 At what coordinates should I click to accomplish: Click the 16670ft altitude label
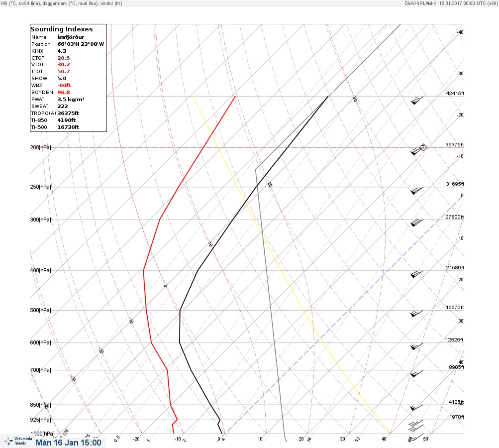455,308
